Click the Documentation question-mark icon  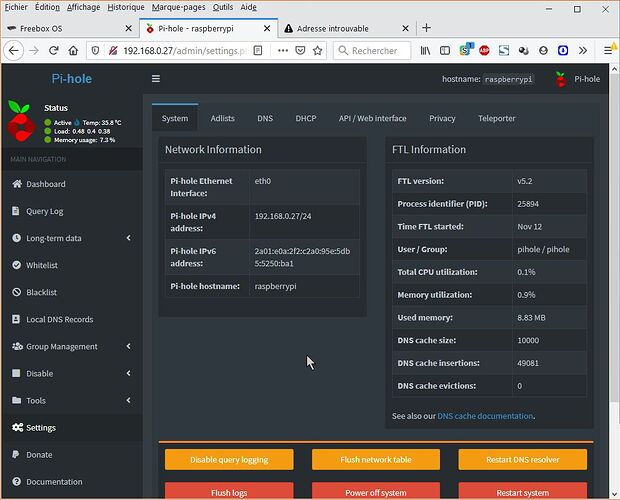click(x=17, y=481)
